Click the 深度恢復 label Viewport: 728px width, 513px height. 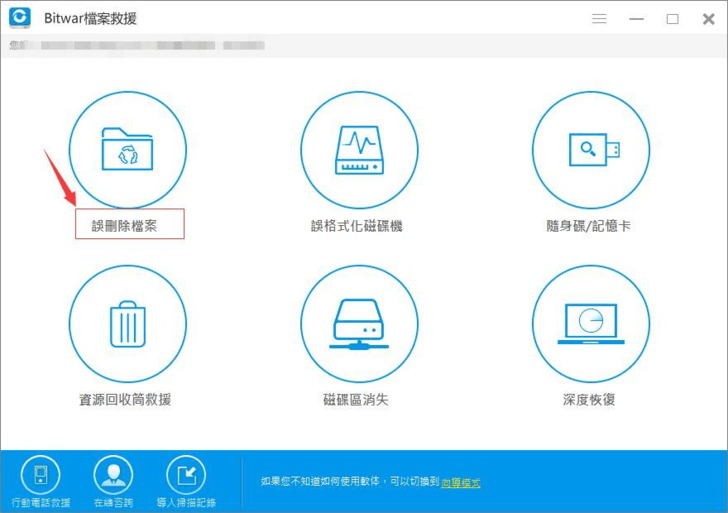pos(589,400)
